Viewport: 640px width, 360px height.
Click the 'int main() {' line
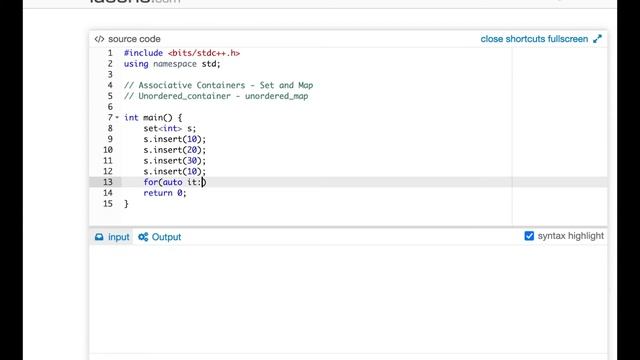153,118
